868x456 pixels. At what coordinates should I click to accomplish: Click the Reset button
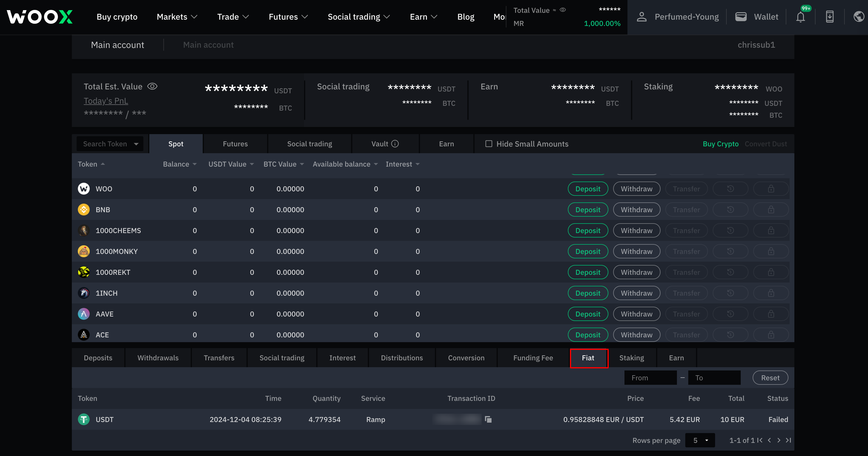pos(770,378)
